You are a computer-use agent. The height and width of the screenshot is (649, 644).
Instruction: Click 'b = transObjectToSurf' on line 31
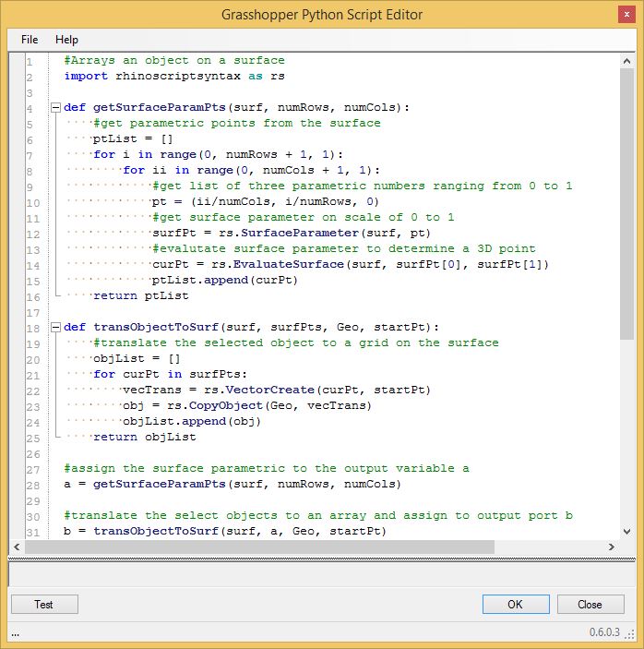141,532
